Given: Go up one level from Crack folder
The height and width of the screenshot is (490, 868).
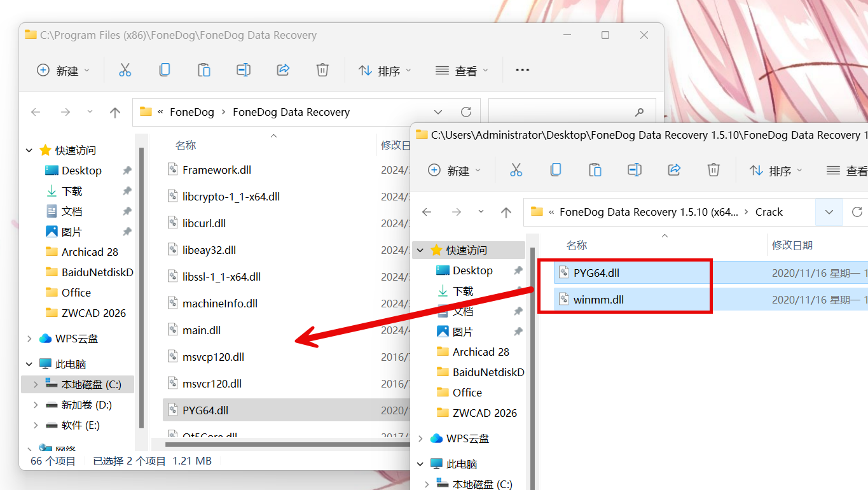Looking at the screenshot, I should [x=506, y=212].
